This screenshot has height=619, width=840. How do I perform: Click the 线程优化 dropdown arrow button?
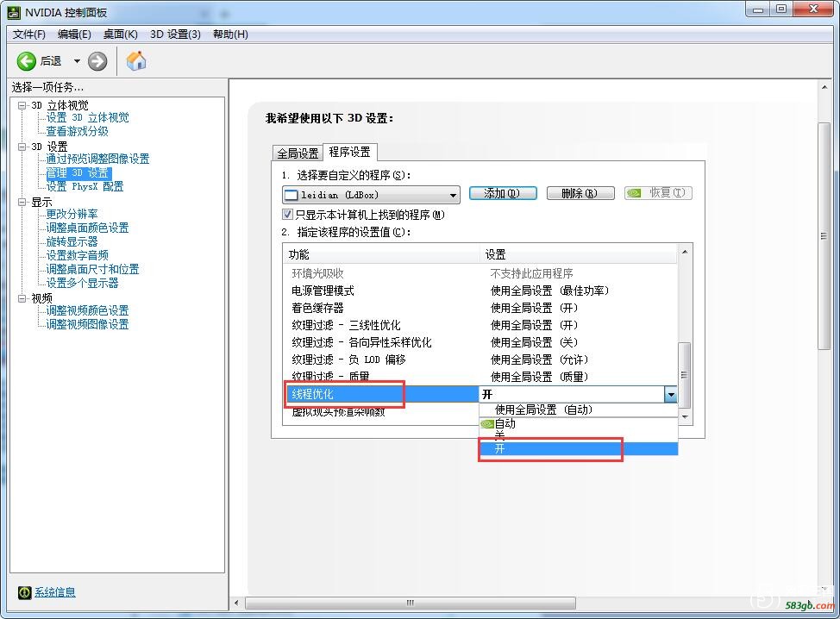671,395
